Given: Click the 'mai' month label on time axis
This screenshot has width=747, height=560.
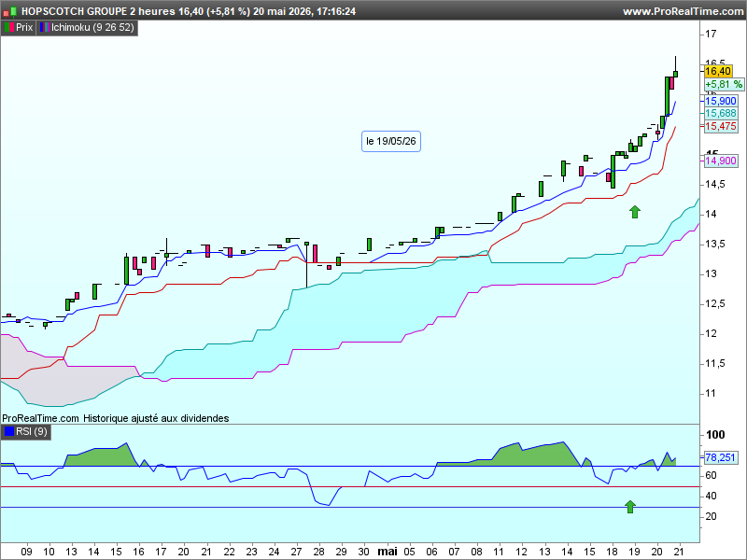Looking at the screenshot, I should (x=388, y=552).
